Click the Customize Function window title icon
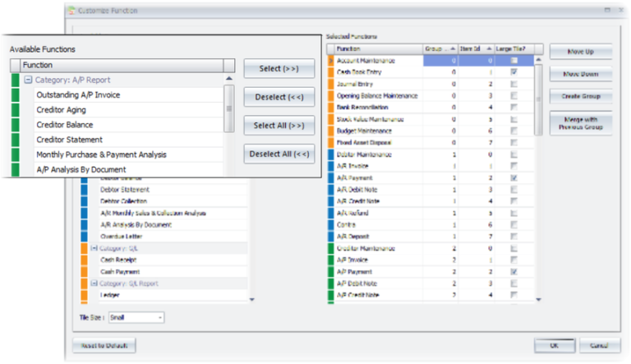Image resolution: width=631 pixels, height=364 pixels. tap(70, 10)
